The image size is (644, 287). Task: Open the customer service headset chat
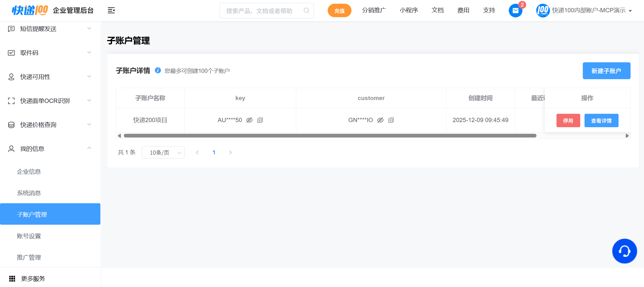(624, 251)
